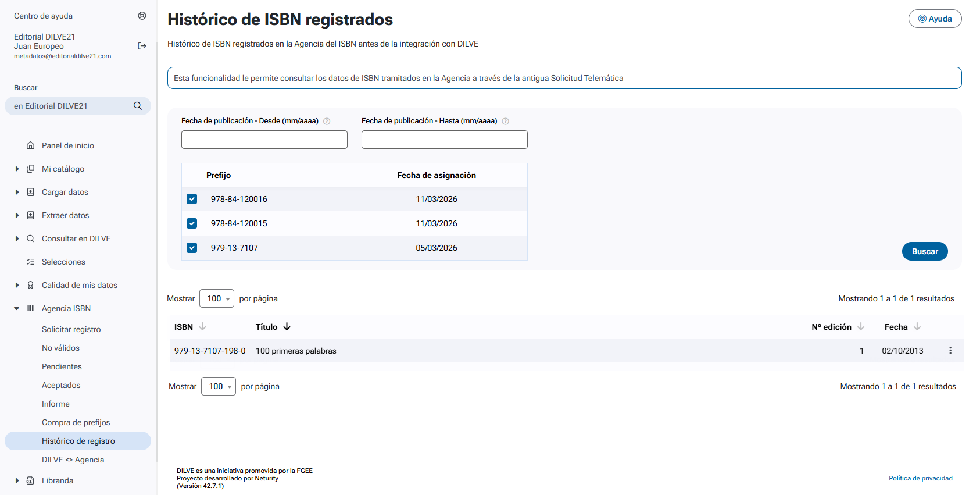Image resolution: width=980 pixels, height=495 pixels.
Task: Open the top per-page results dropdown
Action: click(x=217, y=298)
